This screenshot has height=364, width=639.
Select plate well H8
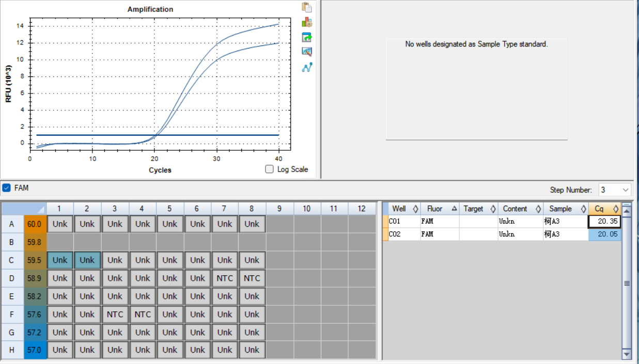tap(252, 350)
